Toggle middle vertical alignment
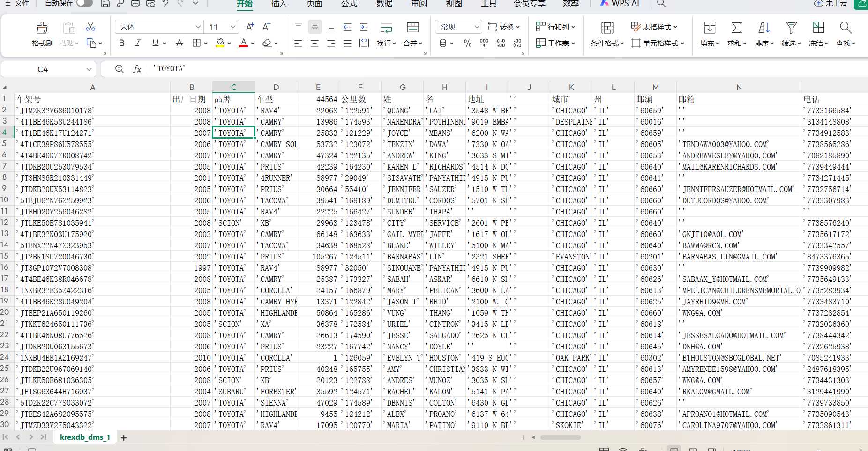The height and width of the screenshot is (451, 868). (315, 27)
